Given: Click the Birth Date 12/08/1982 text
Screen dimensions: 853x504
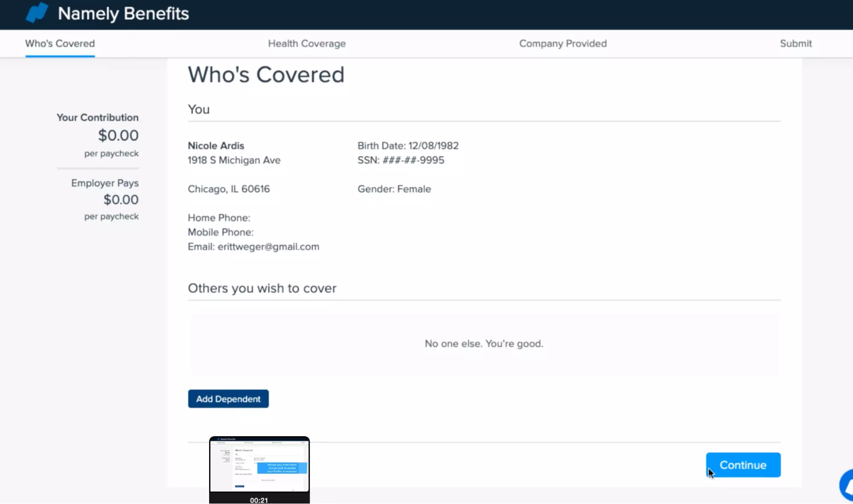Looking at the screenshot, I should pos(408,145).
